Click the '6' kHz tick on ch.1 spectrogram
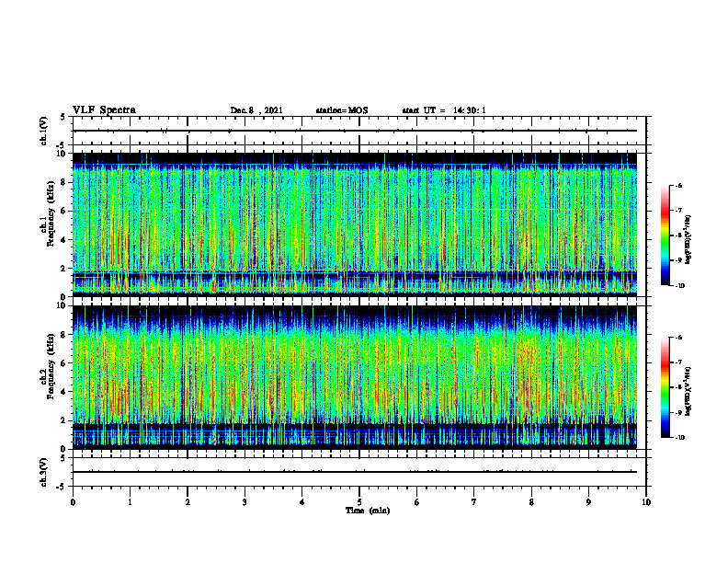The image size is (728, 563). [64, 212]
